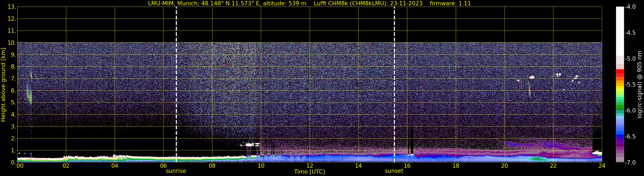
Task: Click the height-axis tick label "0."
Action: [x=13, y=162]
